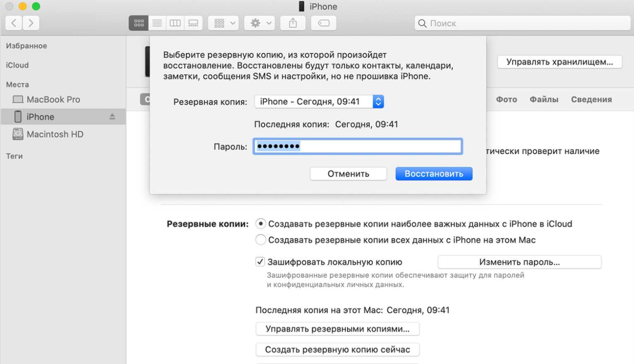Switch Finder to gallery view
Screen dimensions: 634x364
[193, 23]
